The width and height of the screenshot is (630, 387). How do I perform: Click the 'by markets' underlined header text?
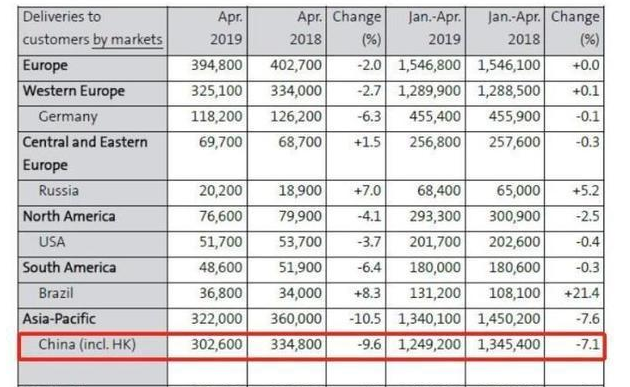127,40
